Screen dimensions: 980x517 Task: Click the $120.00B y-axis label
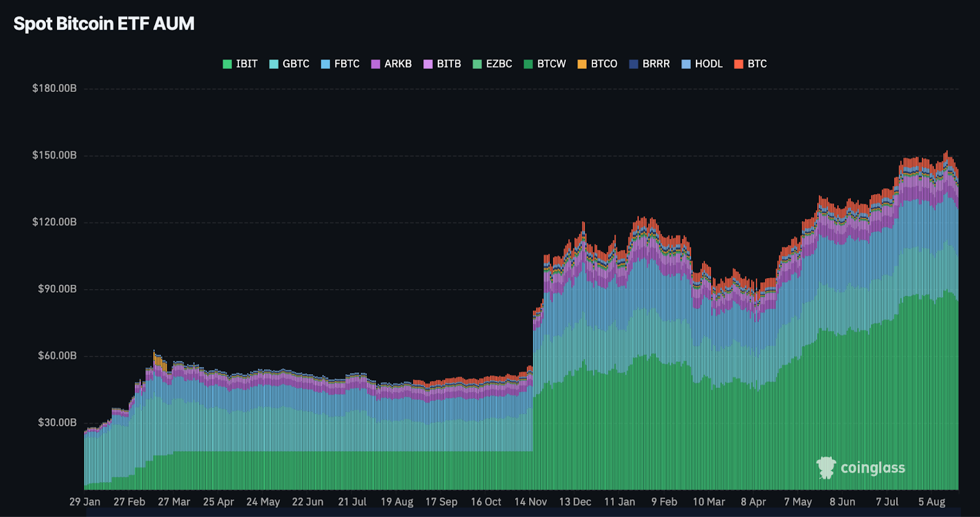55,222
